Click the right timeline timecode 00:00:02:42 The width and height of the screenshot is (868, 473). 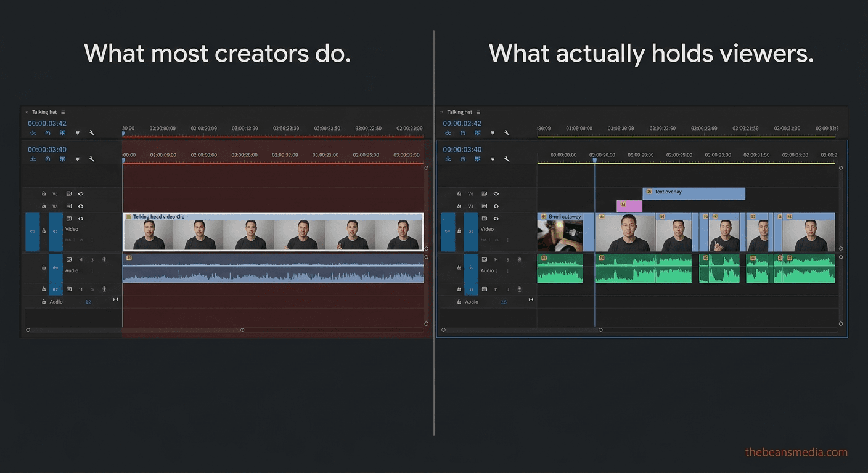pyautogui.click(x=462, y=123)
